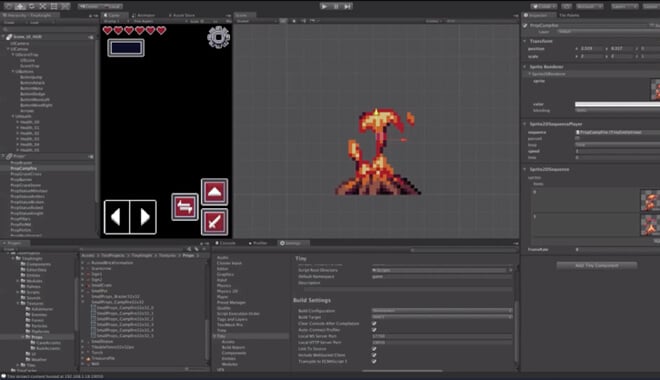Click the Local WS Server Port field
The height and width of the screenshot is (380, 660).
coord(442,336)
